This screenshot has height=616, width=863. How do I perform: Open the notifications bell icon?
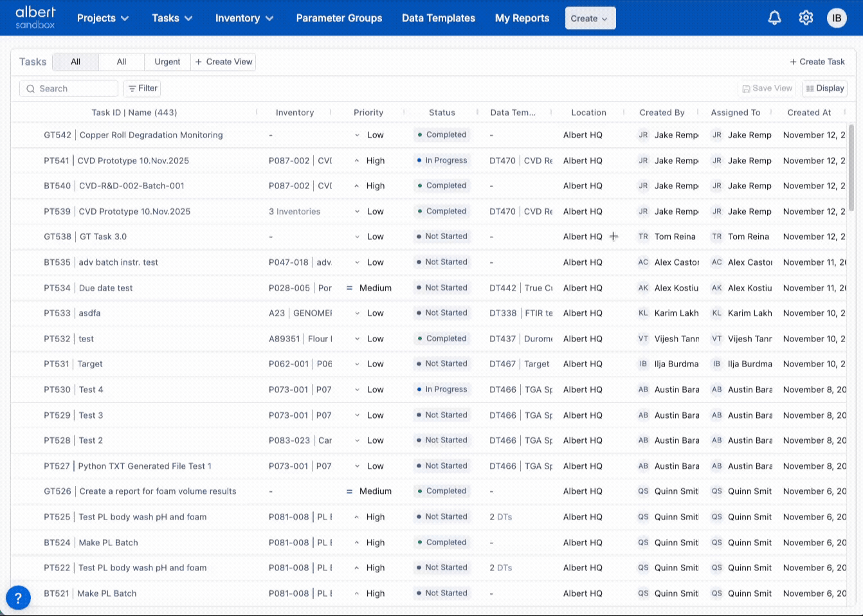pyautogui.click(x=774, y=18)
